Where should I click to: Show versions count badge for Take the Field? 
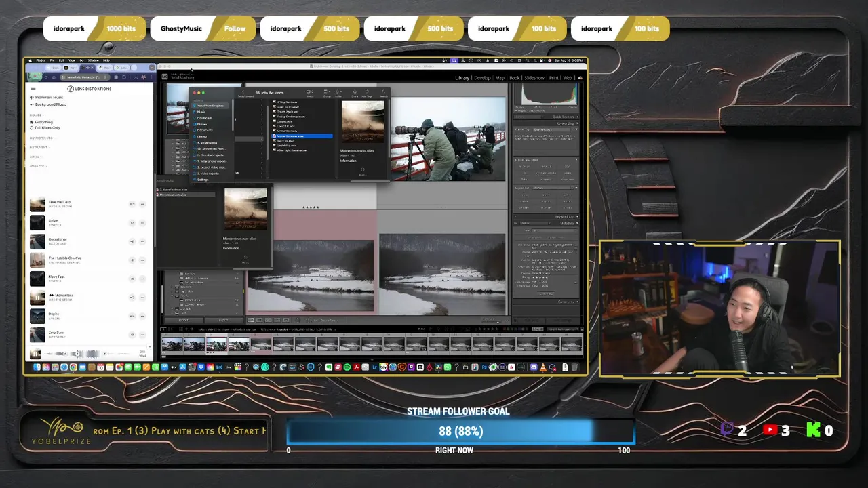tap(132, 204)
